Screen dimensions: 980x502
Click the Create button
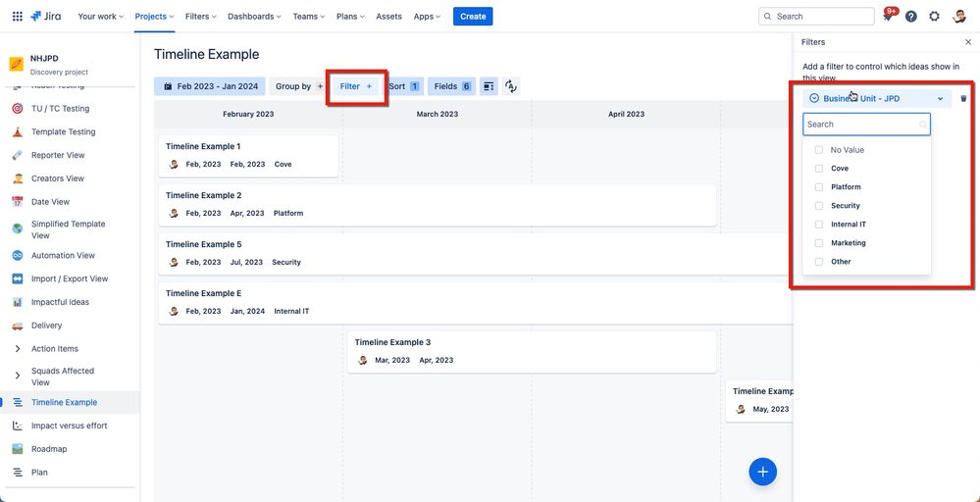(473, 17)
